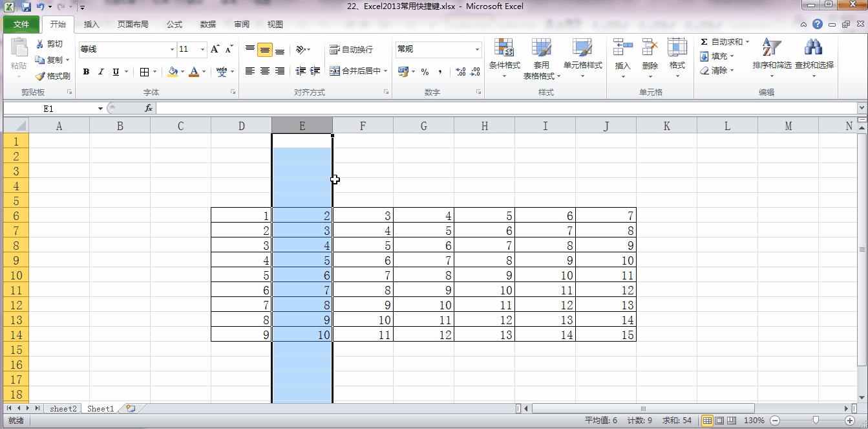
Task: Click Decrease Decimal icon
Action: click(x=476, y=71)
